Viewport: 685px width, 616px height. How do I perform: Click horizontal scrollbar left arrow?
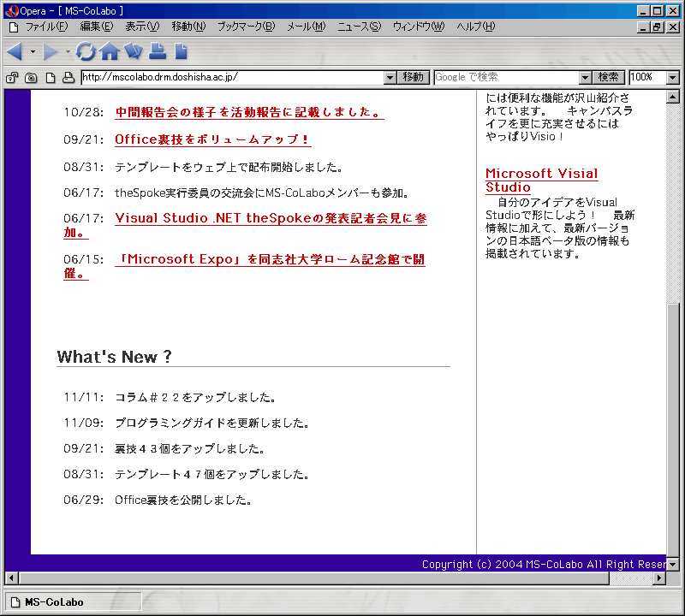[x=11, y=578]
